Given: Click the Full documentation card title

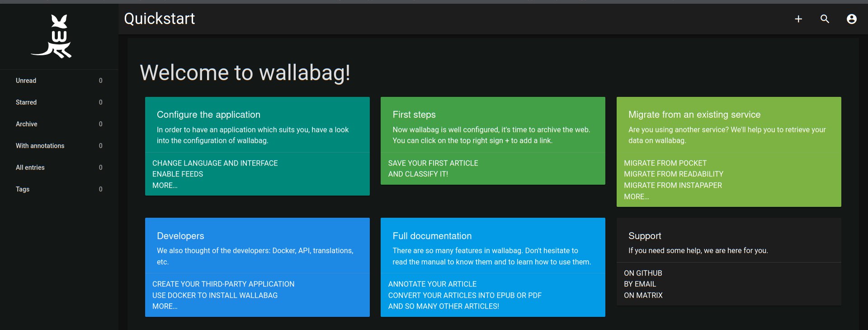Looking at the screenshot, I should tap(432, 236).
